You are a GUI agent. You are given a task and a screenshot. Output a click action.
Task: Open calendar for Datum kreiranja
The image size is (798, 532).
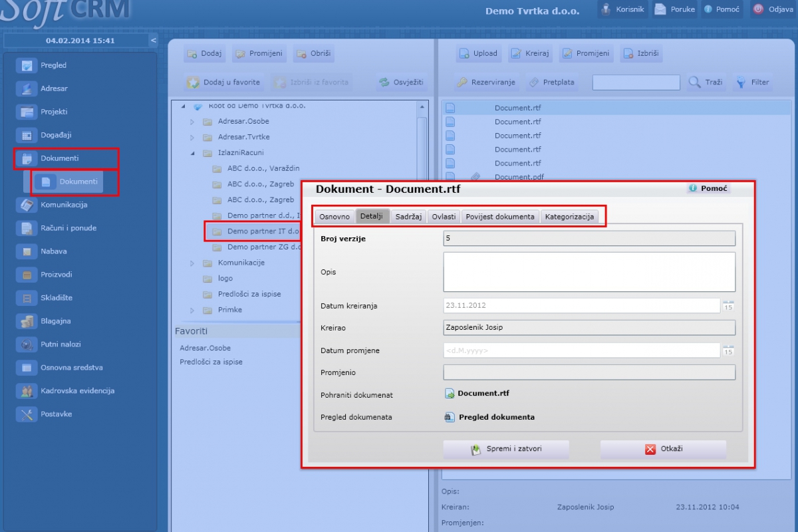point(728,306)
